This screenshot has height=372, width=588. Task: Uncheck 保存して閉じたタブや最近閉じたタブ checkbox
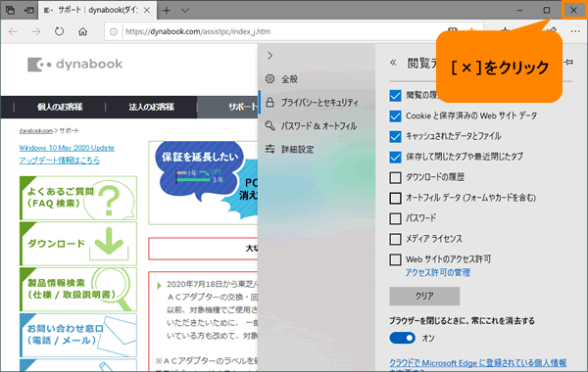[395, 157]
